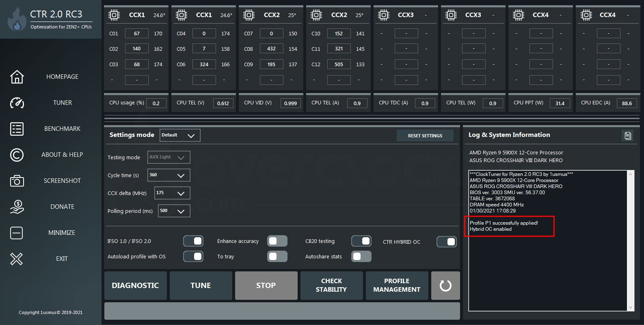The height and width of the screenshot is (325, 644).
Task: Click the CTR flame logo
Action: 17,20
